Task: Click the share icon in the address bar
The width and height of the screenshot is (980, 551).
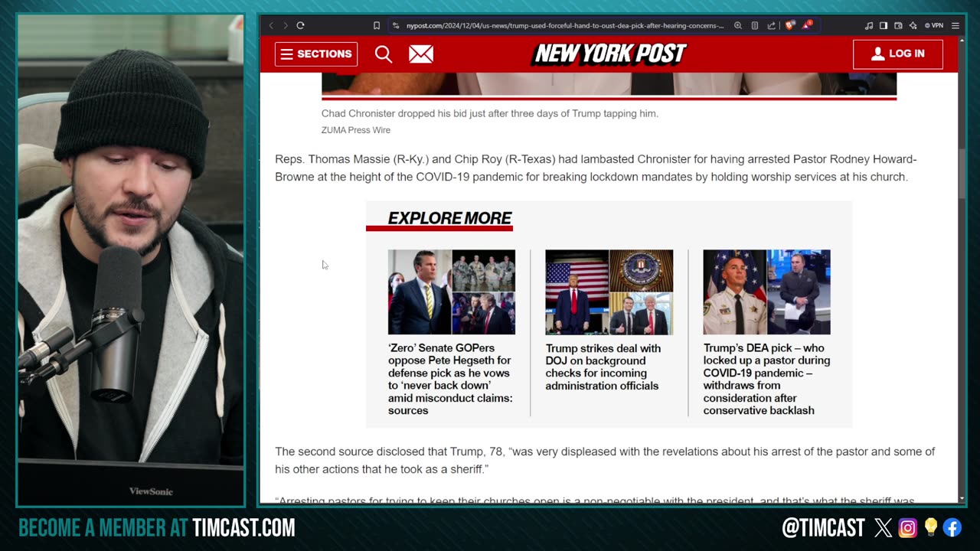Action: coord(771,25)
